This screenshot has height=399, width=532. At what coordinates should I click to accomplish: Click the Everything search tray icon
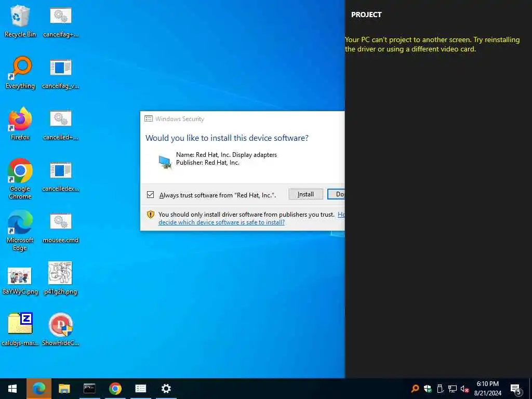click(x=415, y=389)
